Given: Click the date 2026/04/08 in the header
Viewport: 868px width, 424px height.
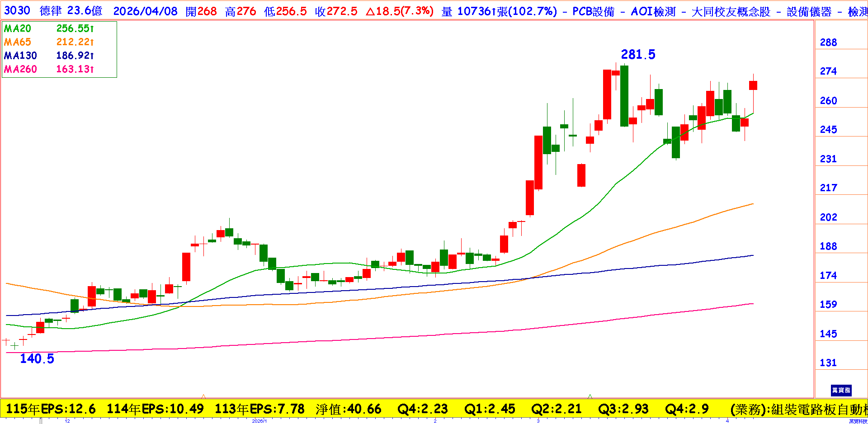Looking at the screenshot, I should 145,11.
